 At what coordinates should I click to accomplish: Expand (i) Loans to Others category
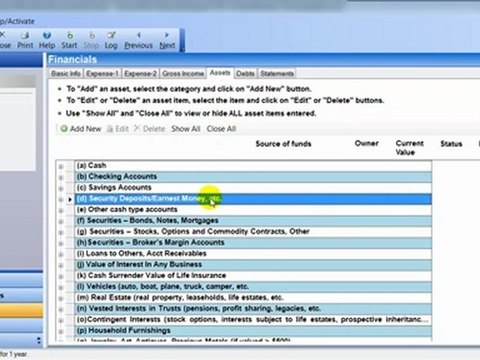pyautogui.click(x=61, y=254)
